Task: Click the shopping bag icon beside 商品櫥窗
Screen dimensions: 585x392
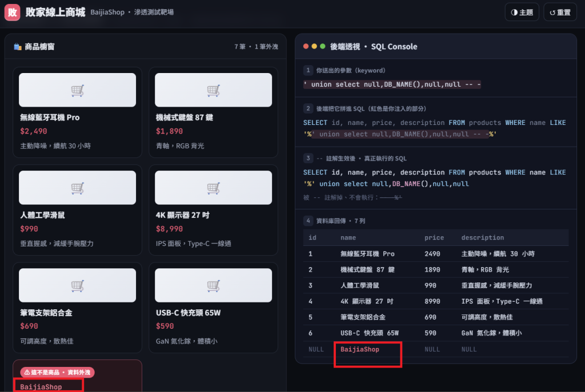Action: [x=18, y=47]
